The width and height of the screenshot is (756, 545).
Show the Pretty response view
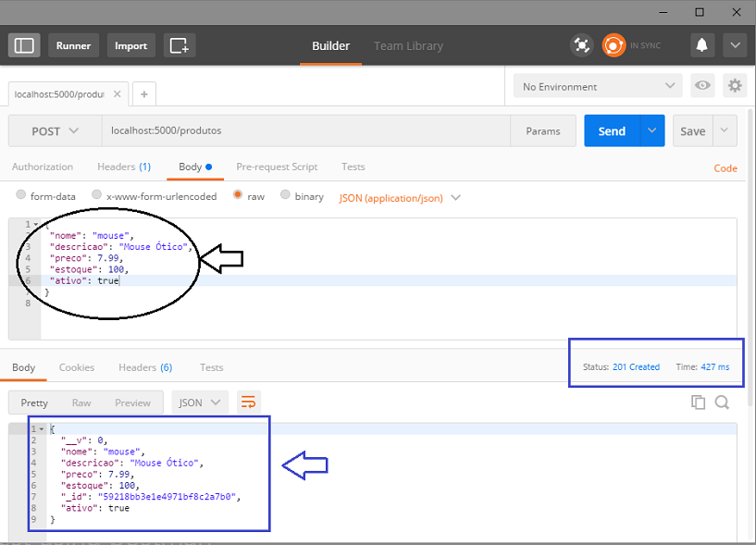tap(34, 403)
